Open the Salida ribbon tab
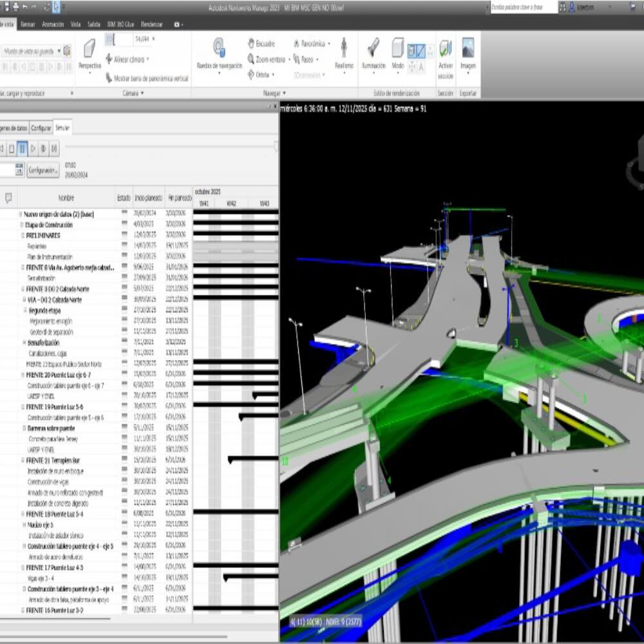Image resolution: width=644 pixels, height=644 pixels. [x=93, y=24]
